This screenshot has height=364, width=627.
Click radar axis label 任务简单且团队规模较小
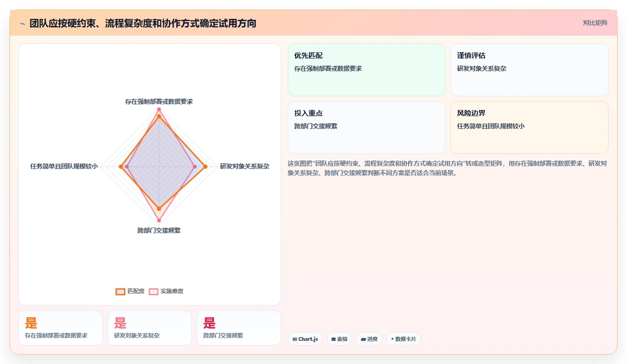pos(64,166)
